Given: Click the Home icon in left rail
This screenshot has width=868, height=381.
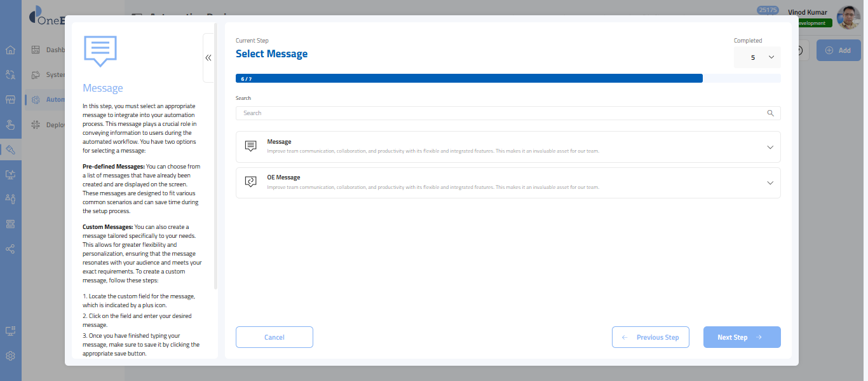Looking at the screenshot, I should pyautogui.click(x=10, y=50).
